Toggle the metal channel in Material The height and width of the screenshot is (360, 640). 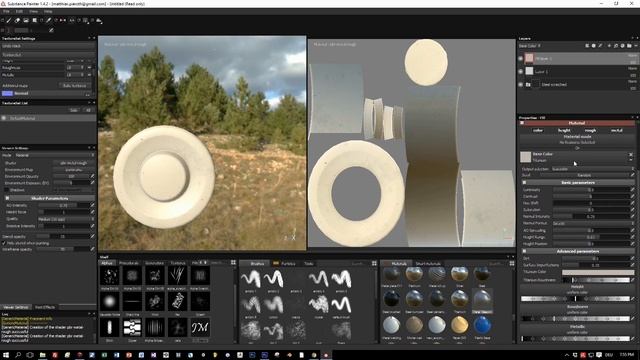tap(617, 130)
